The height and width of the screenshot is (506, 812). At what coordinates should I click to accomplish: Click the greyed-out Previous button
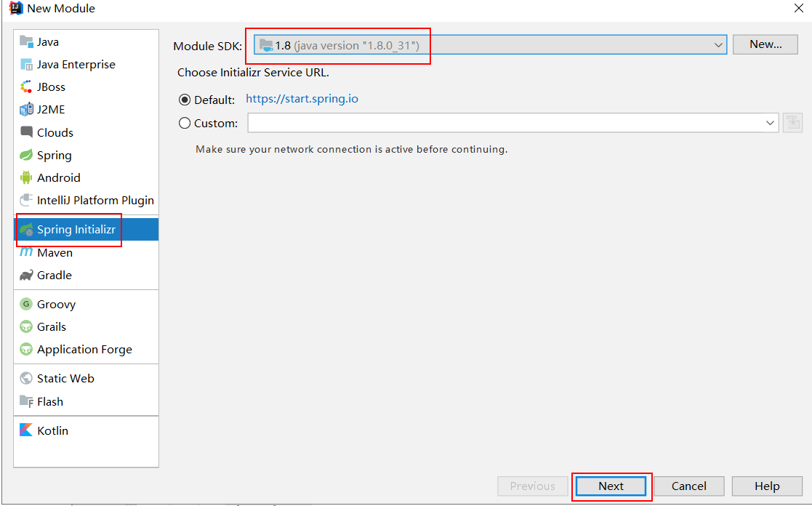tap(532, 486)
